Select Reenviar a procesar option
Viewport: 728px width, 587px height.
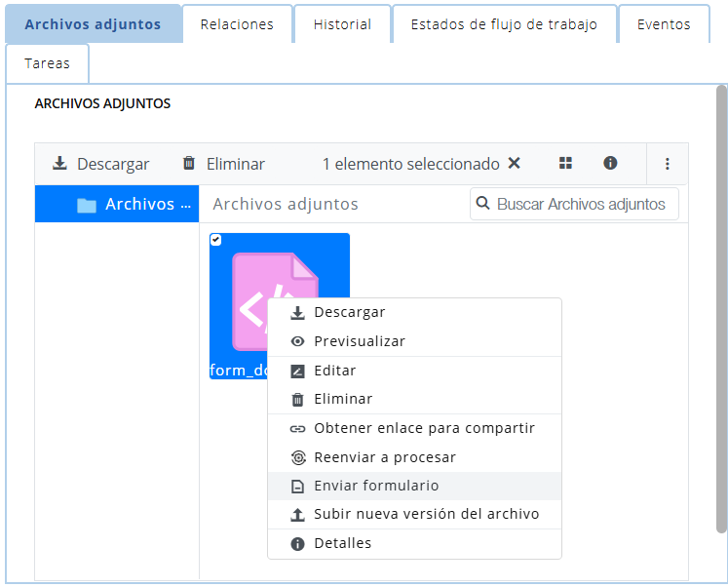point(384,457)
